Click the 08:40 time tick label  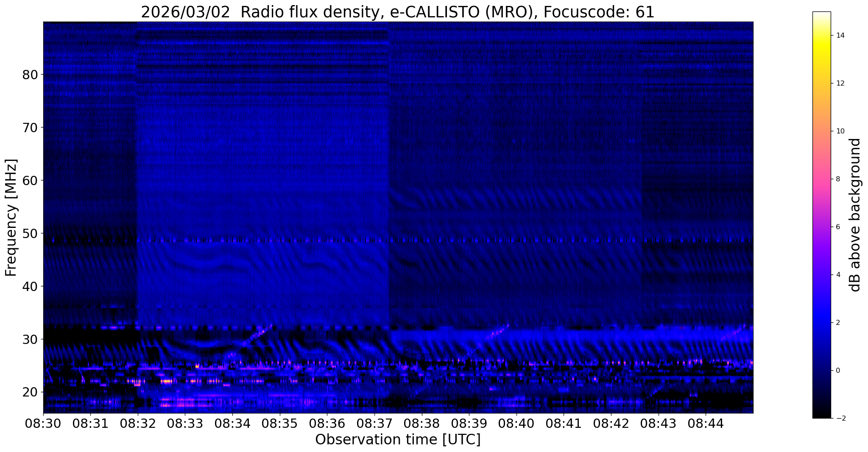516,423
